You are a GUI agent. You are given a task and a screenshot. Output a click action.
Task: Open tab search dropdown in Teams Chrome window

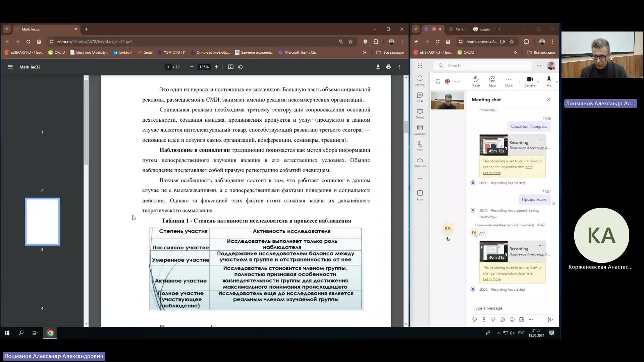tap(416, 29)
